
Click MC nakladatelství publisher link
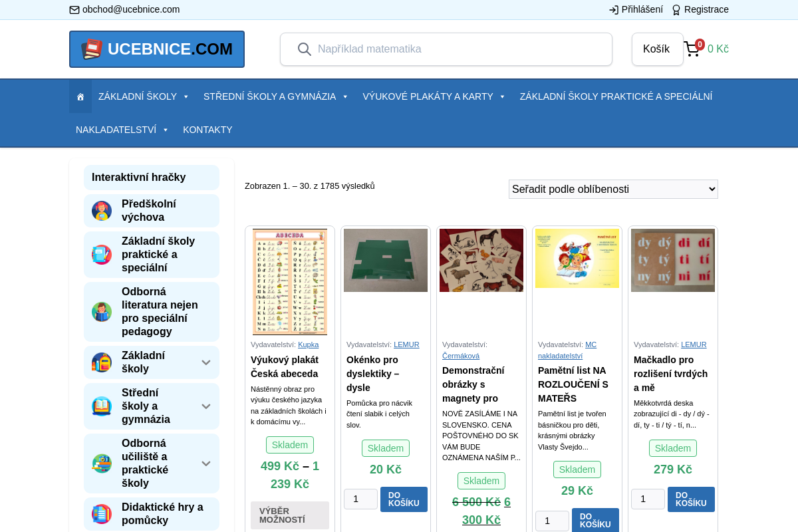(567, 350)
